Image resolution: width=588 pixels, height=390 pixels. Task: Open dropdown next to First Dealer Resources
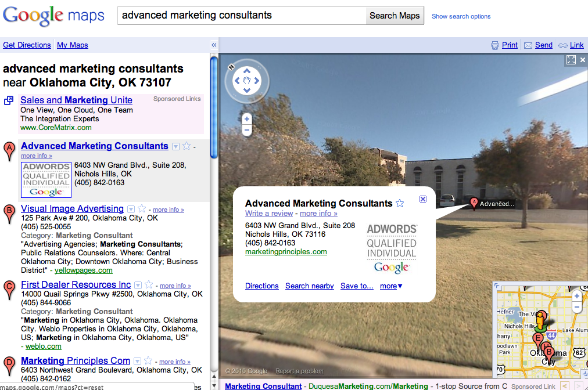pyautogui.click(x=138, y=285)
